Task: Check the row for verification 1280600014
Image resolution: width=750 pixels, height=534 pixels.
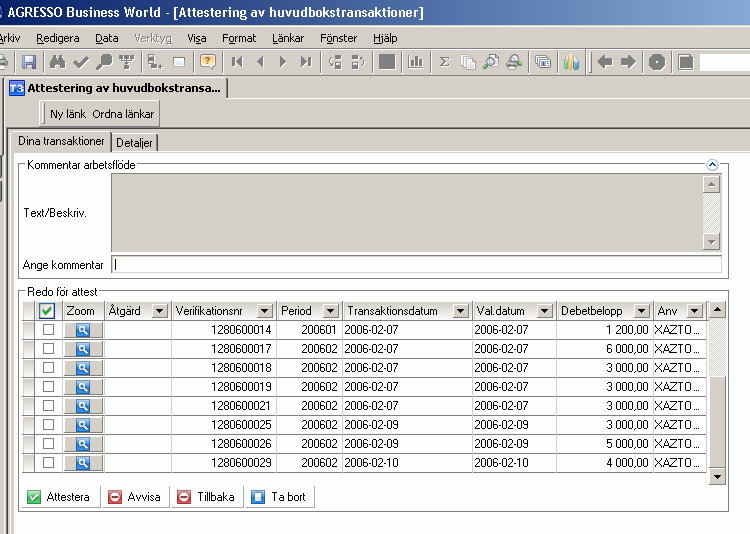Action: [x=48, y=330]
